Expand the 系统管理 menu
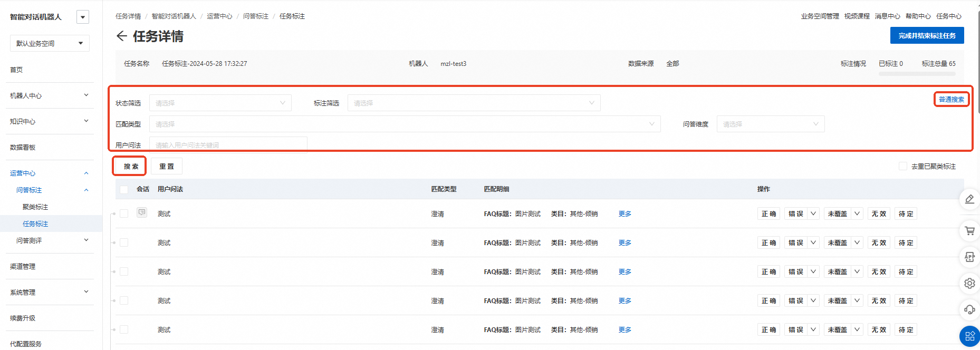This screenshot has height=350, width=980. click(x=50, y=292)
